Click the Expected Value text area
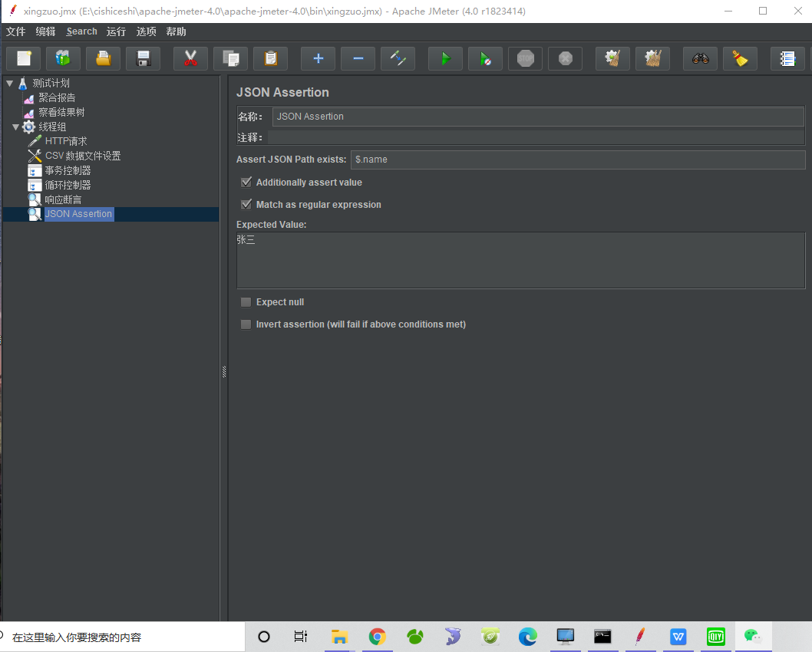812x652 pixels. pyautogui.click(x=521, y=260)
